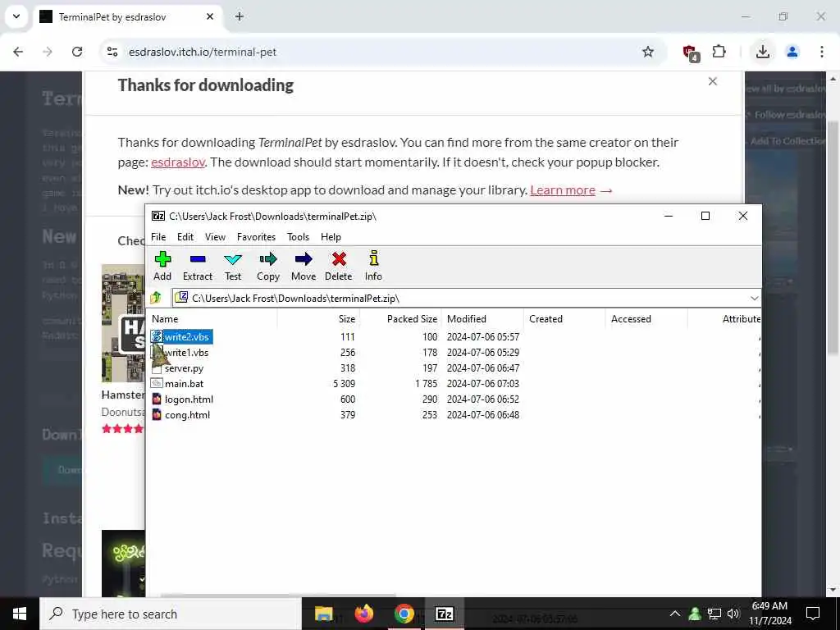Select the server.py file row

point(454,368)
